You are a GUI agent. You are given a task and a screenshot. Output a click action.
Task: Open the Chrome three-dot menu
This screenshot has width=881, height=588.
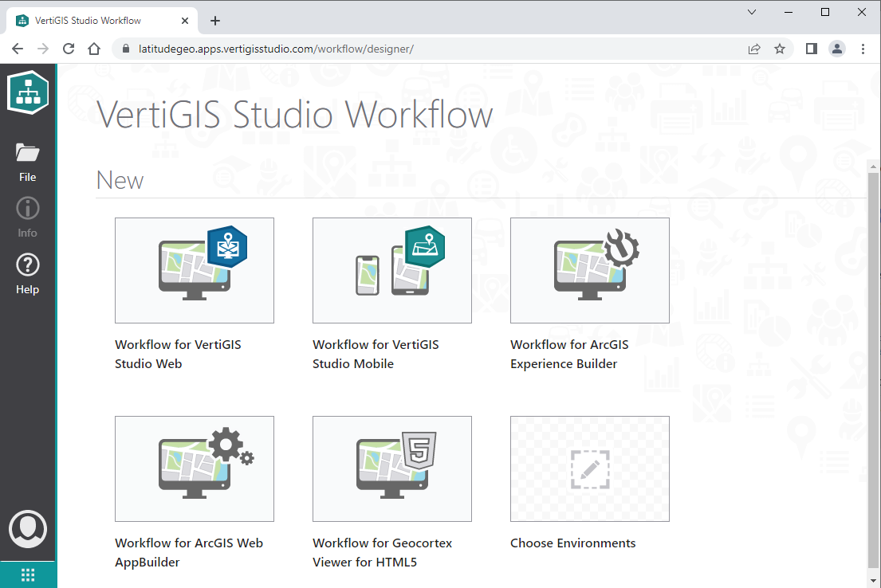tap(863, 49)
